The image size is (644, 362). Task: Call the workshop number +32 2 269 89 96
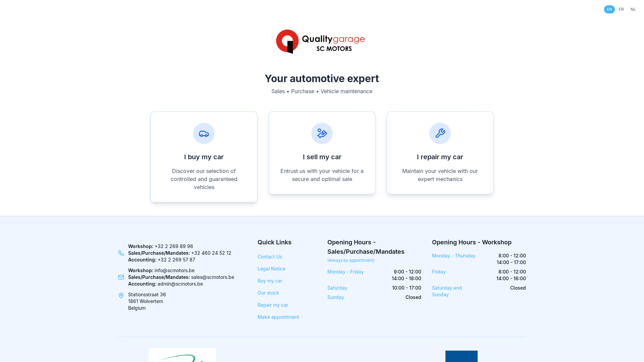click(174, 246)
